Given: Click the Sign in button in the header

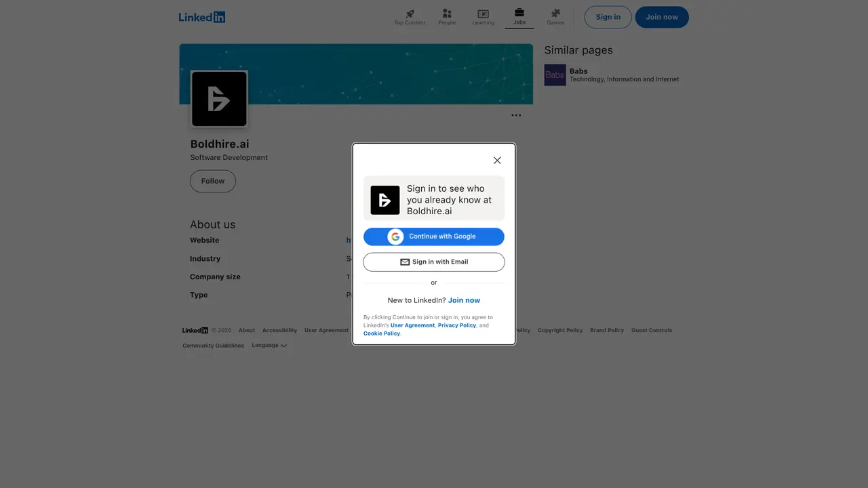Looking at the screenshot, I should pos(608,17).
